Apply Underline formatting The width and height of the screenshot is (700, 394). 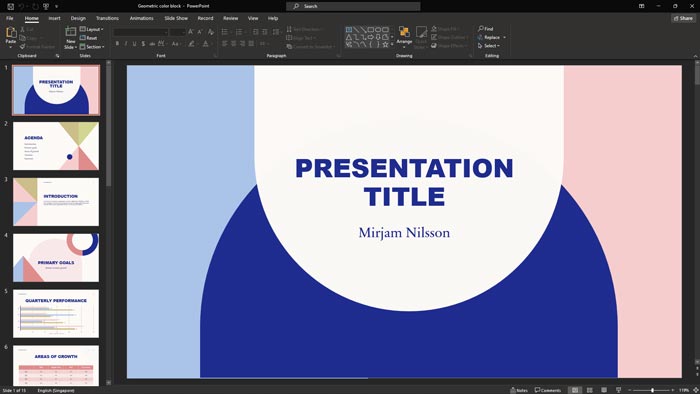[134, 44]
